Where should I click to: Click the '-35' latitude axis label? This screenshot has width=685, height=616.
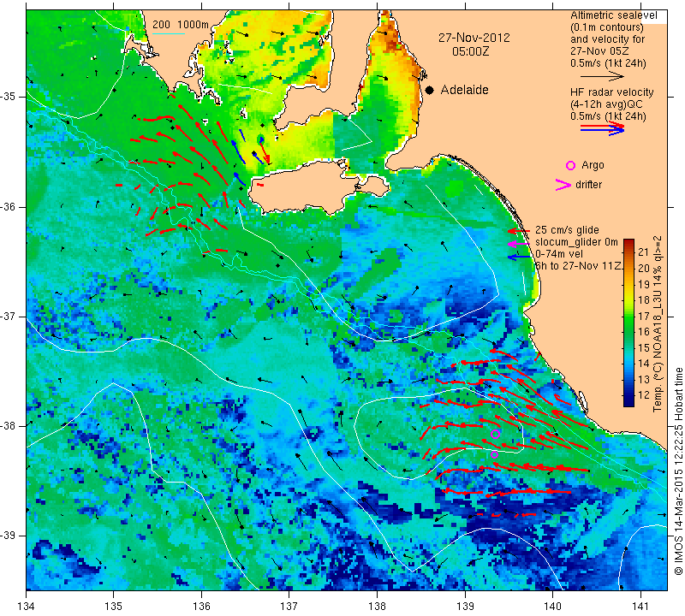pos(9,97)
